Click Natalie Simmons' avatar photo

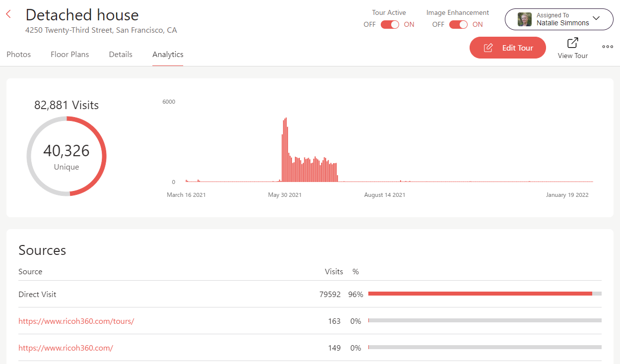pyautogui.click(x=525, y=19)
